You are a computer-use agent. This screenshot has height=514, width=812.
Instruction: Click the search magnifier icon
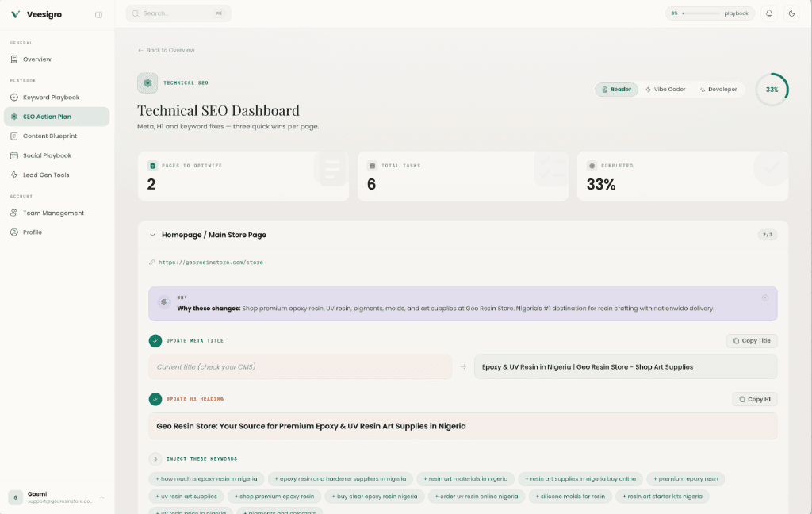point(135,13)
